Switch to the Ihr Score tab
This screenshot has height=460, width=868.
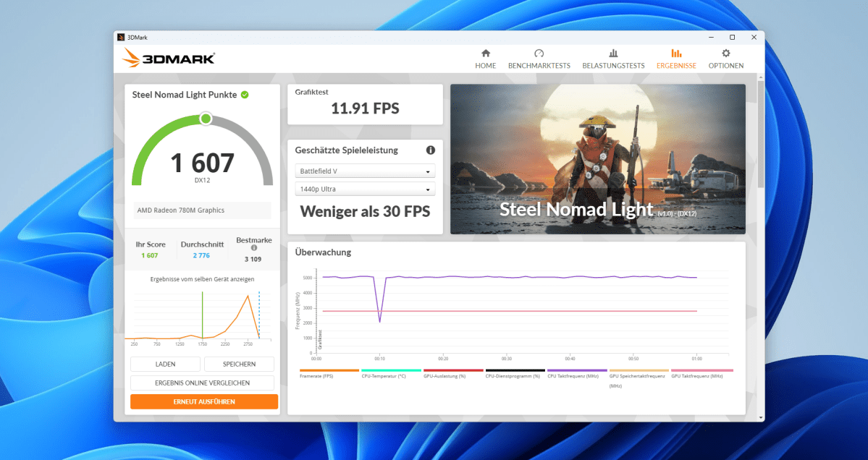point(151,244)
